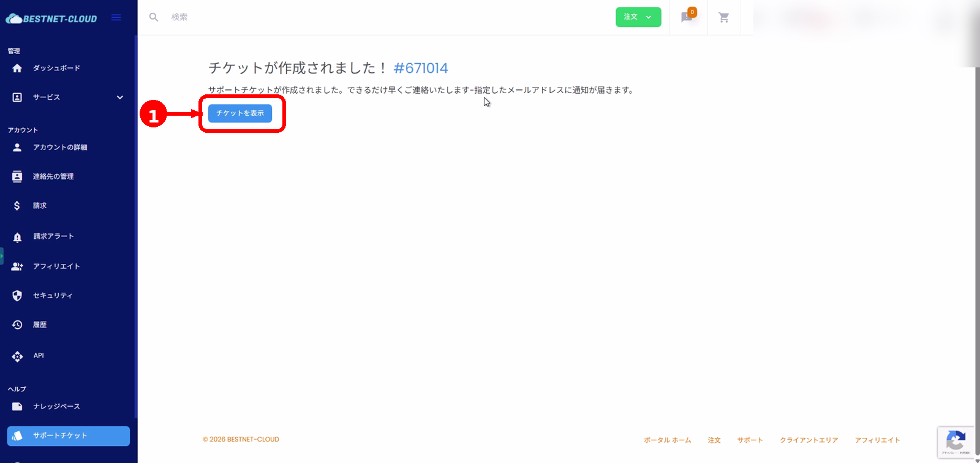Expand the サービス sidebar chevron
This screenshot has width=980, height=463.
pyautogui.click(x=120, y=97)
